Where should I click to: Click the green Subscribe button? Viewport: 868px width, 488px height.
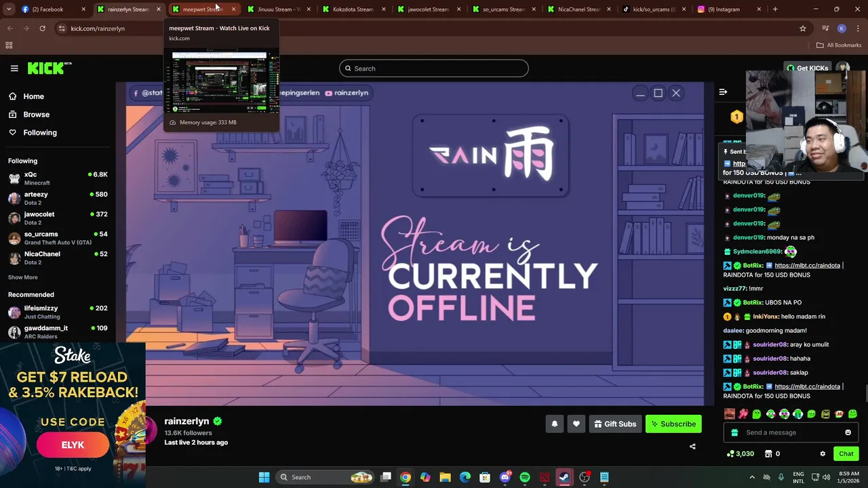[x=673, y=424]
